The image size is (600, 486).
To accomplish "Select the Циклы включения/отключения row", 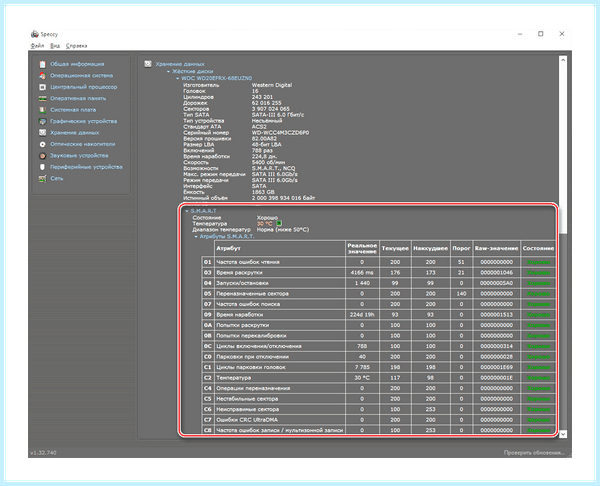I will pos(378,346).
